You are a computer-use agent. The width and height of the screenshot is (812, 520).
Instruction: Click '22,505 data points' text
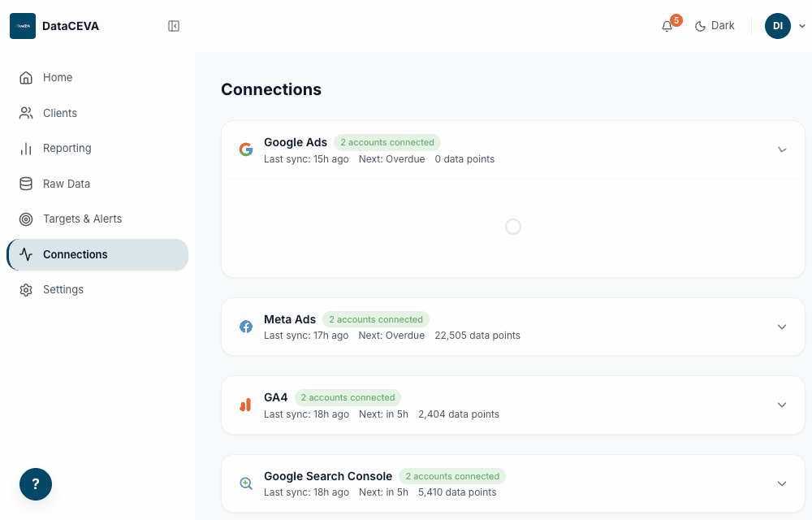click(x=477, y=336)
